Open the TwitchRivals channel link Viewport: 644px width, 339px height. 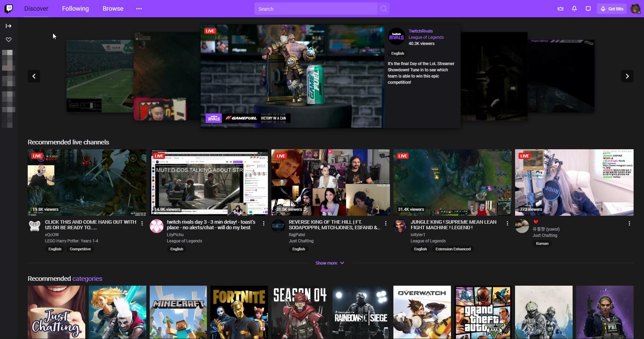[421, 31]
